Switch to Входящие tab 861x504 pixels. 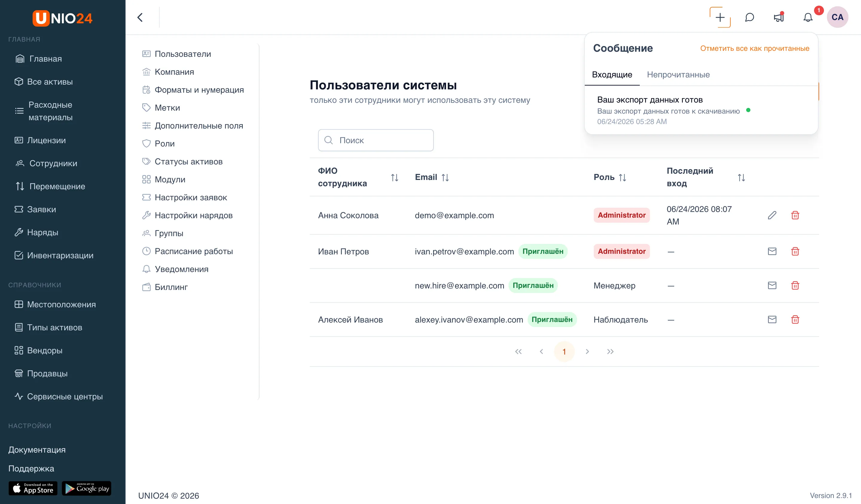[612, 75]
